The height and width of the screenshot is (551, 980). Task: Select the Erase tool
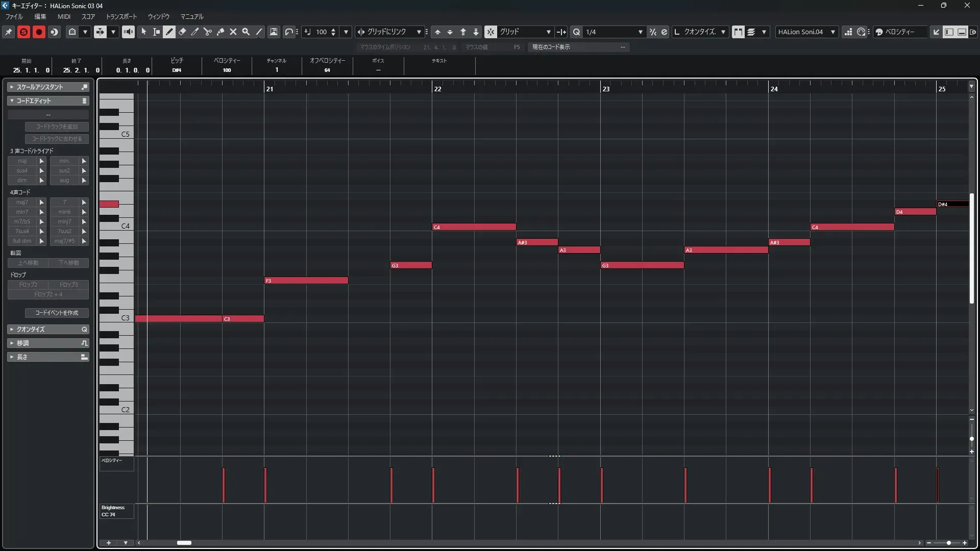tap(182, 32)
